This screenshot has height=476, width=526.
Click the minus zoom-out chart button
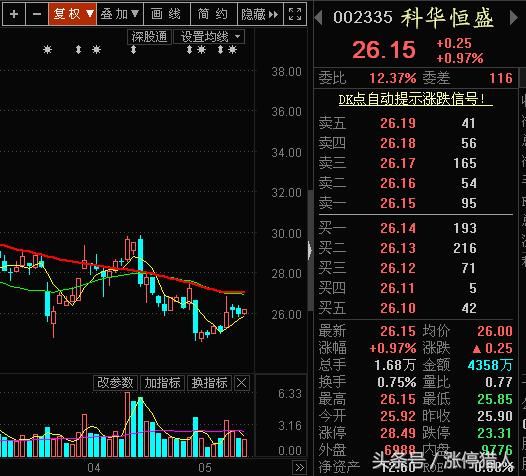pos(37,14)
